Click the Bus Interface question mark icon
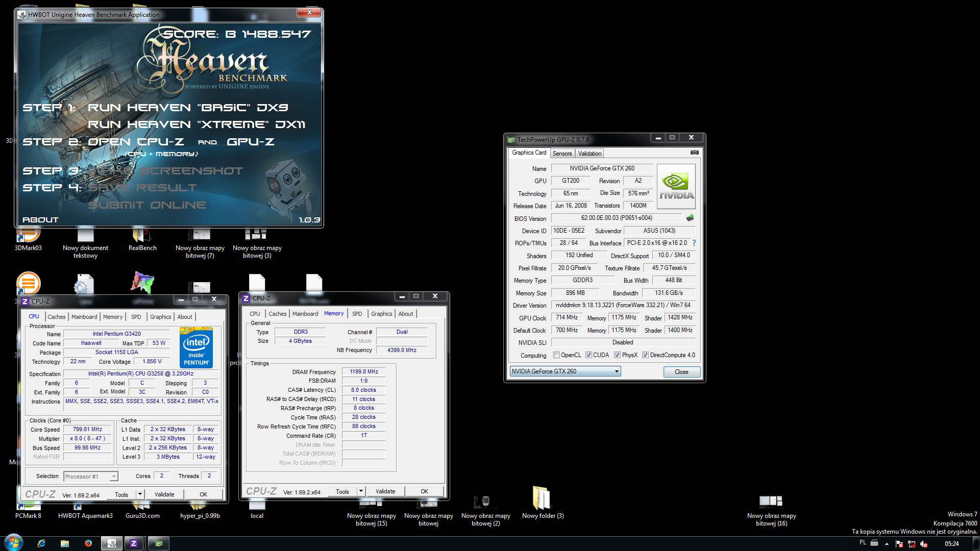Screen dimensions: 980x551 694,243
